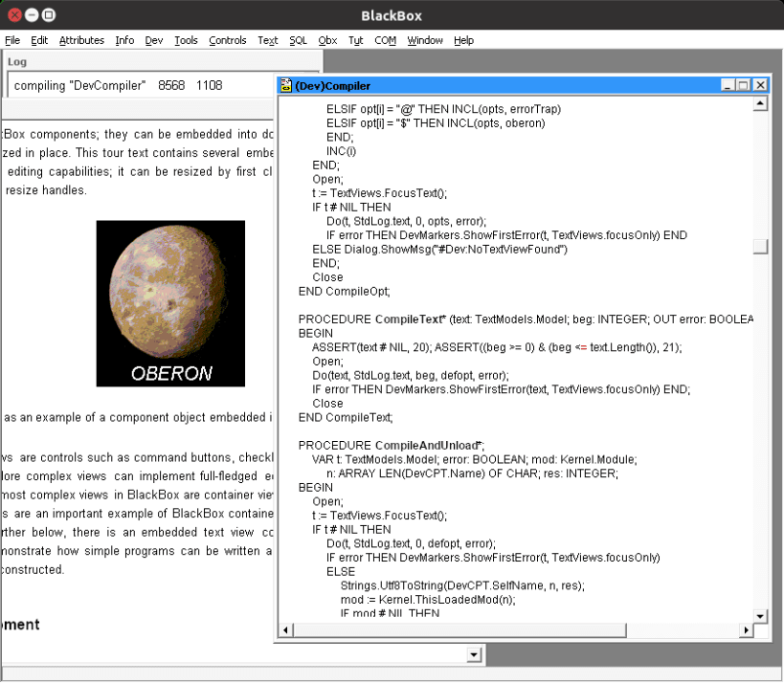This screenshot has height=683, width=784.
Task: Minimize the (Dev)Compiler child window
Action: [x=728, y=85]
